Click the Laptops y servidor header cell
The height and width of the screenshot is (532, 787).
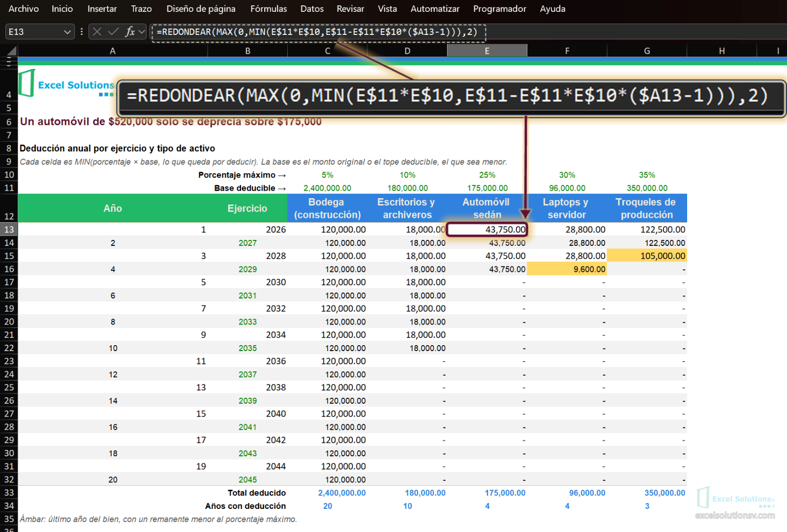[x=567, y=208]
